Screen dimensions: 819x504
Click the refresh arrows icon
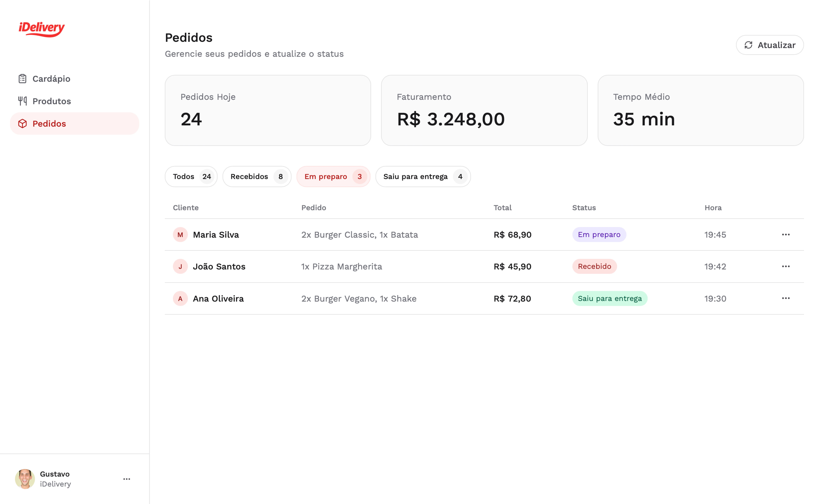point(748,45)
